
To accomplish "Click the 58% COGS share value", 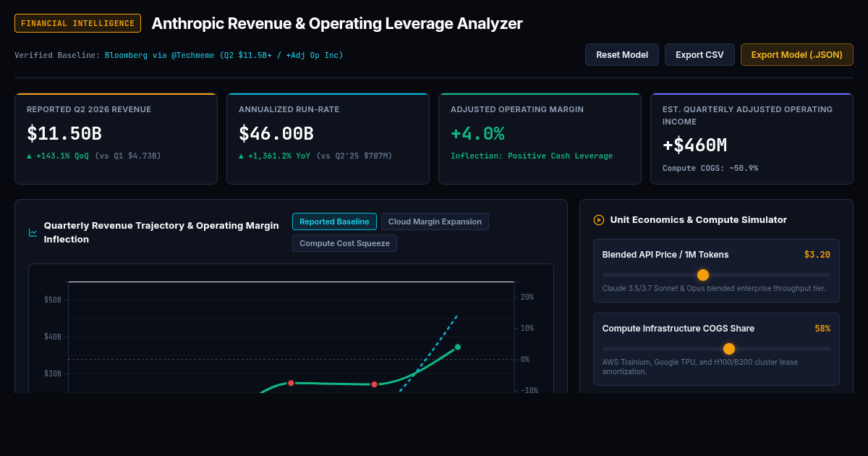I will tap(822, 329).
